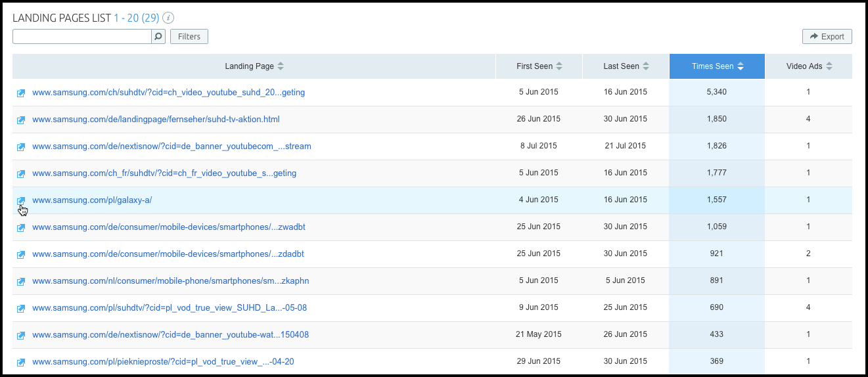Select First Seen date 8 Jul 2015
Viewport: 868px width, 377px height.
coord(539,146)
